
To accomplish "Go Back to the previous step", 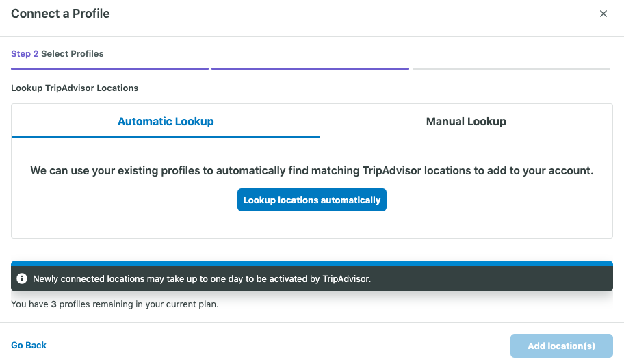I will click(29, 346).
